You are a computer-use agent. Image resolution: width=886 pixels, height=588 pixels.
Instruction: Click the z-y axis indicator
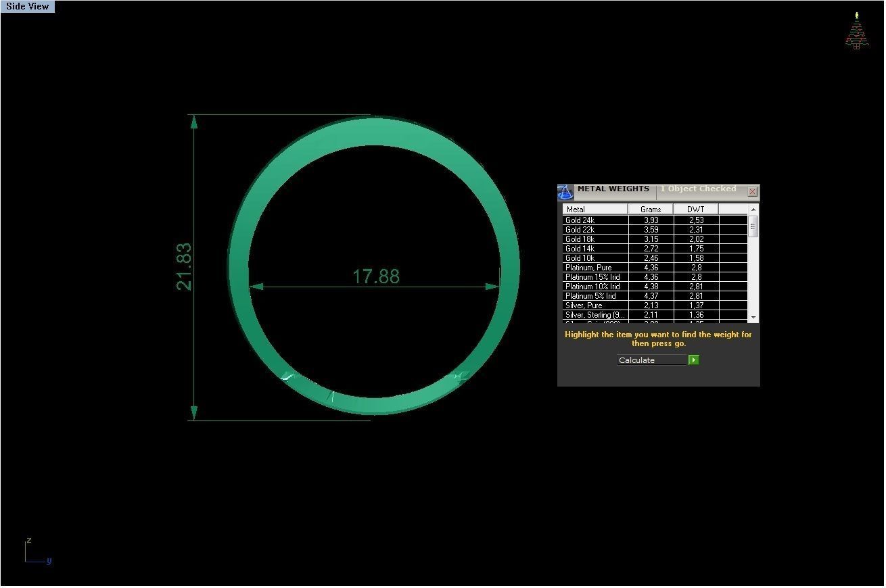pos(37,552)
